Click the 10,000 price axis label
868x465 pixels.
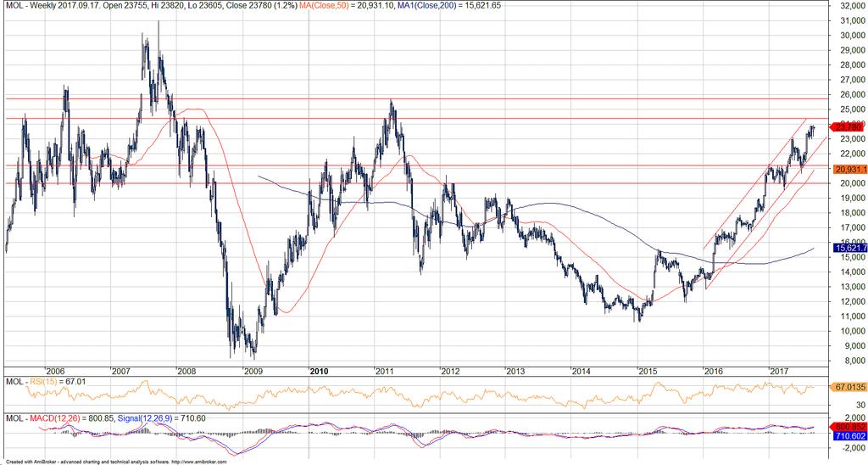point(851,332)
